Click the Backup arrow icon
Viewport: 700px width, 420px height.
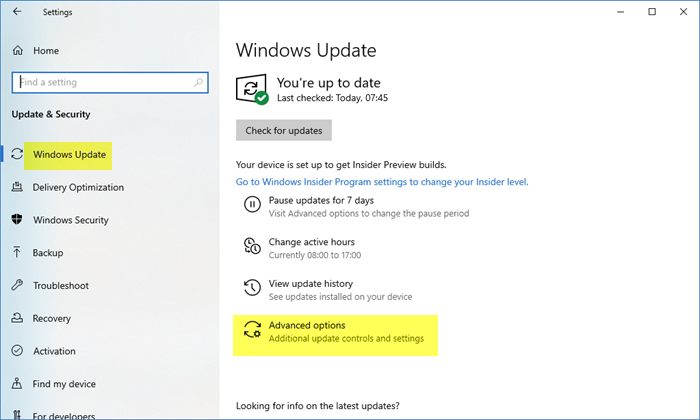pyautogui.click(x=17, y=252)
